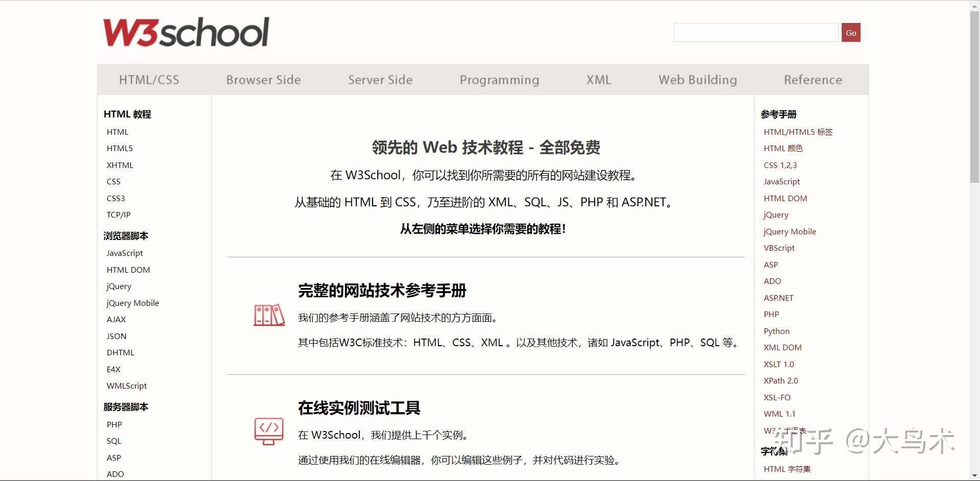Click the vertical scrollbar thumb
The image size is (980, 481).
click(x=974, y=97)
